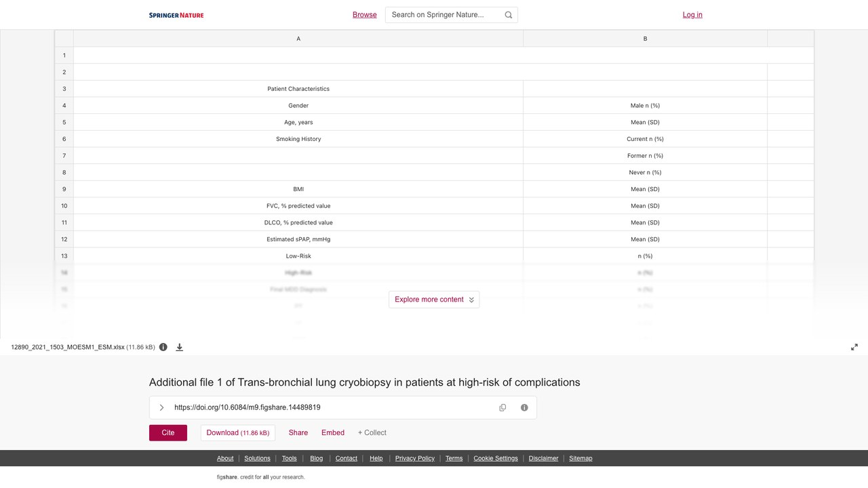
Task: Open the Browse link
Action: pos(365,15)
